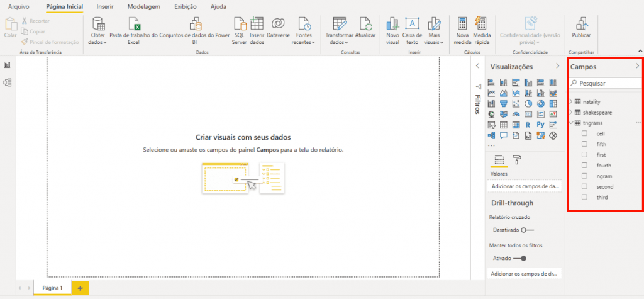This screenshot has width=644, height=299.
Task: Click the Nova medida calculator icon
Action: tap(463, 23)
